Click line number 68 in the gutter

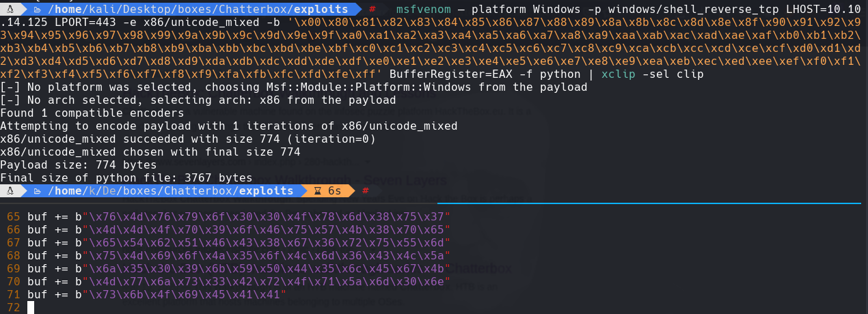pyautogui.click(x=14, y=255)
